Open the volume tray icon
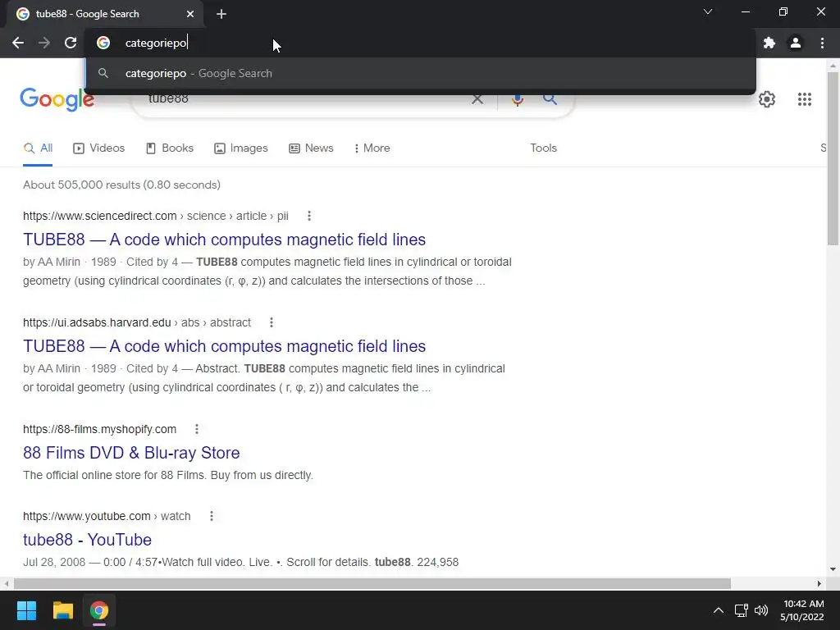This screenshot has width=840, height=630. 760,610
